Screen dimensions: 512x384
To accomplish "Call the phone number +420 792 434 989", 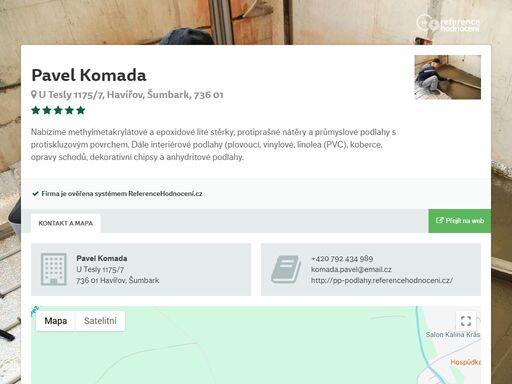I will (342, 259).
